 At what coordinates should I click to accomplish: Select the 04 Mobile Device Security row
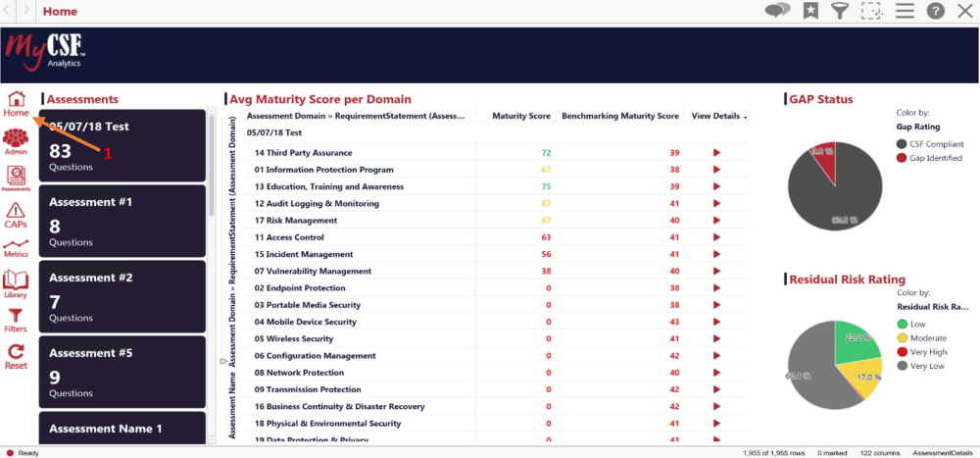pyautogui.click(x=497, y=322)
